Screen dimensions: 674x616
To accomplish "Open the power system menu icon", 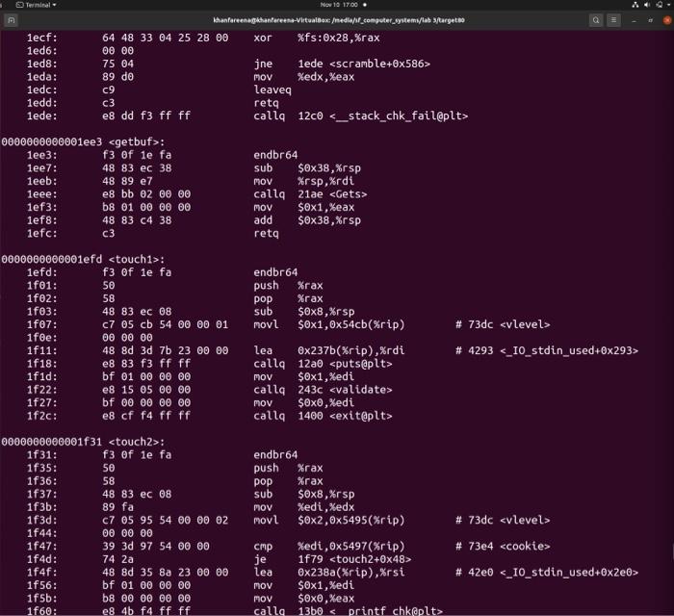I will [660, 5].
